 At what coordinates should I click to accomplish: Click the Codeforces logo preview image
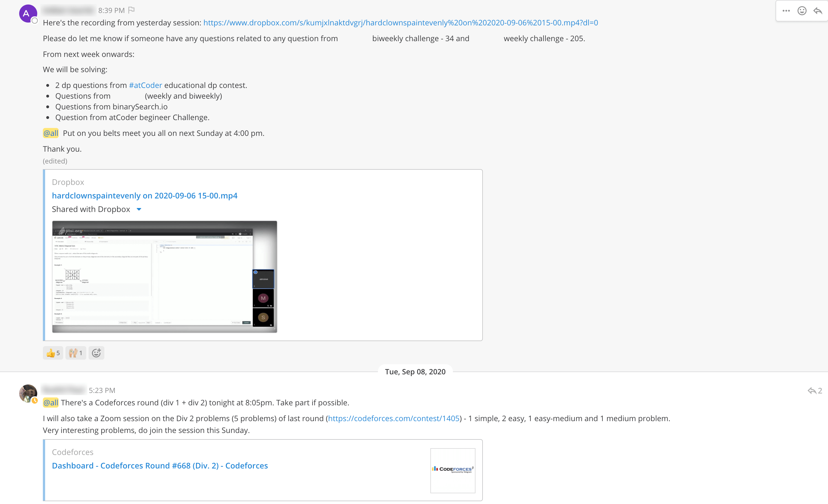click(453, 470)
